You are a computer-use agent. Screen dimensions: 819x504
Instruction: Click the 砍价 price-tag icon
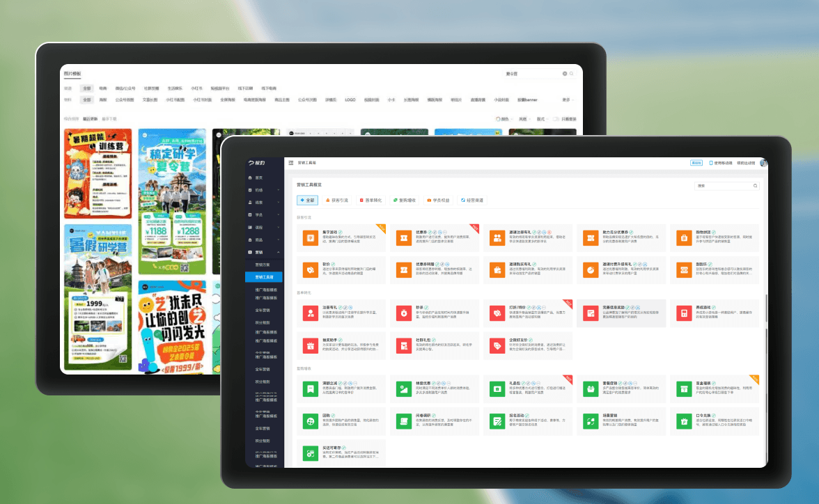[311, 270]
